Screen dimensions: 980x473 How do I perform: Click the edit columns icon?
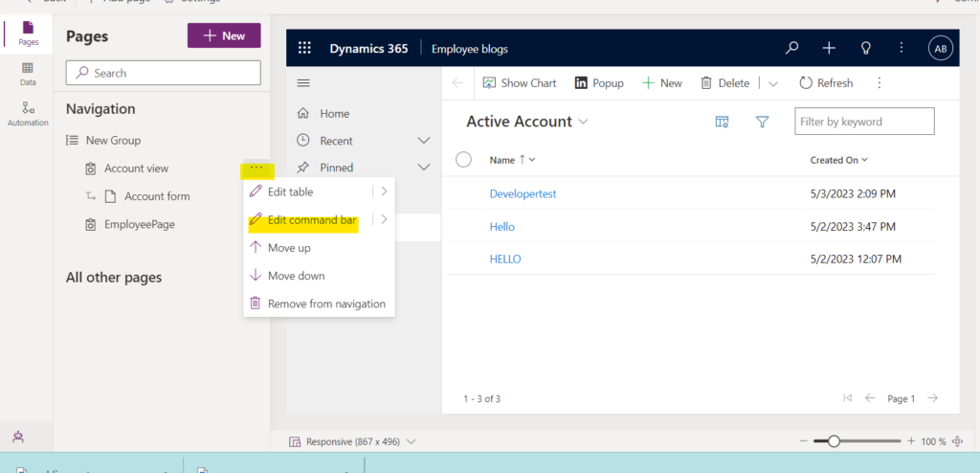[722, 122]
